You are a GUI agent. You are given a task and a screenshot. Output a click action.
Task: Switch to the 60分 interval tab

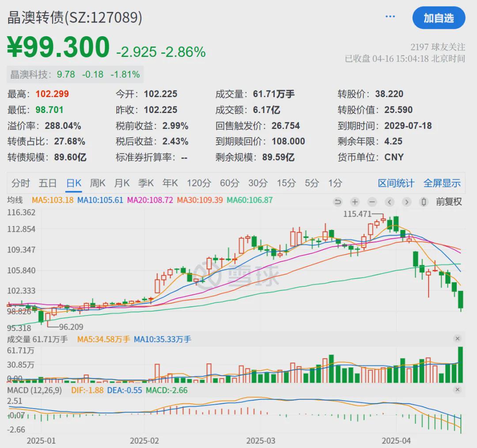pos(230,183)
